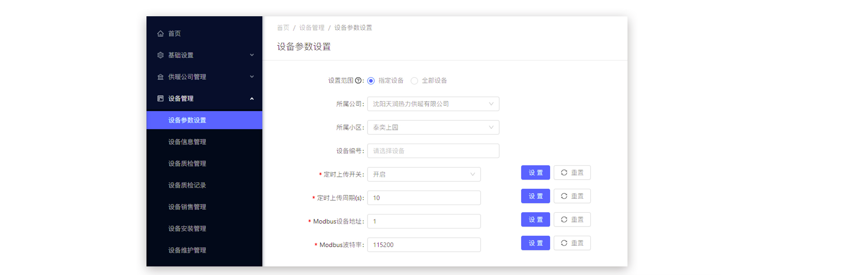Click 设置 button for 定时上传周期
This screenshot has width=868, height=275.
pyautogui.click(x=535, y=196)
